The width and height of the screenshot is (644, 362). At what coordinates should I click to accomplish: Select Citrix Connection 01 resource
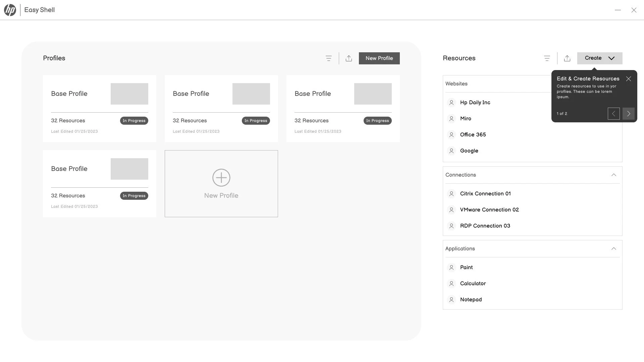(485, 194)
